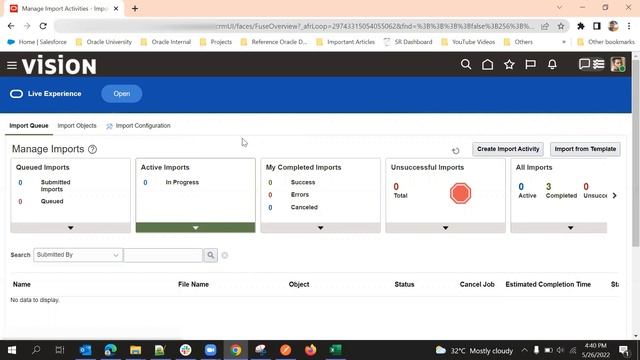Open the hamburger navigator menu
Image resolution: width=640 pixels, height=360 pixels.
[12, 65]
